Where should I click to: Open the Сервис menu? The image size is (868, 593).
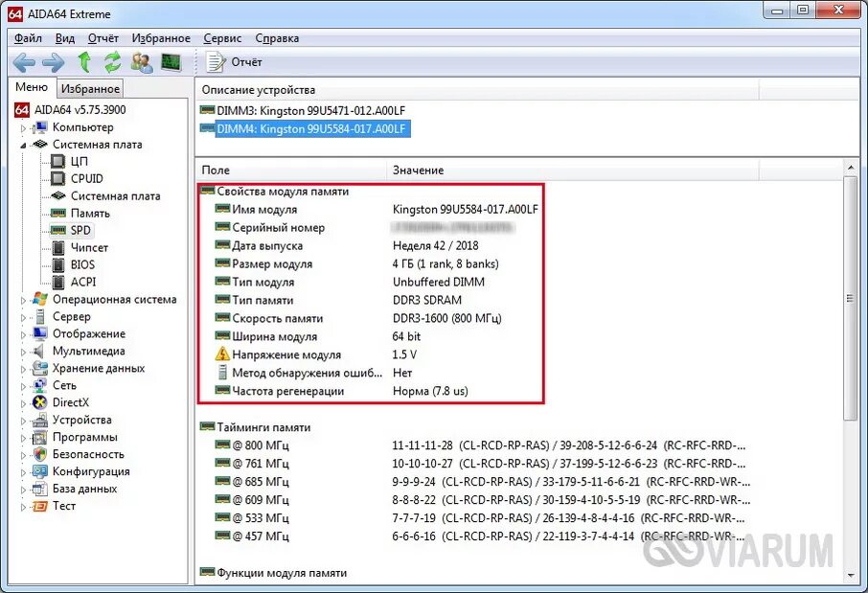coord(222,38)
